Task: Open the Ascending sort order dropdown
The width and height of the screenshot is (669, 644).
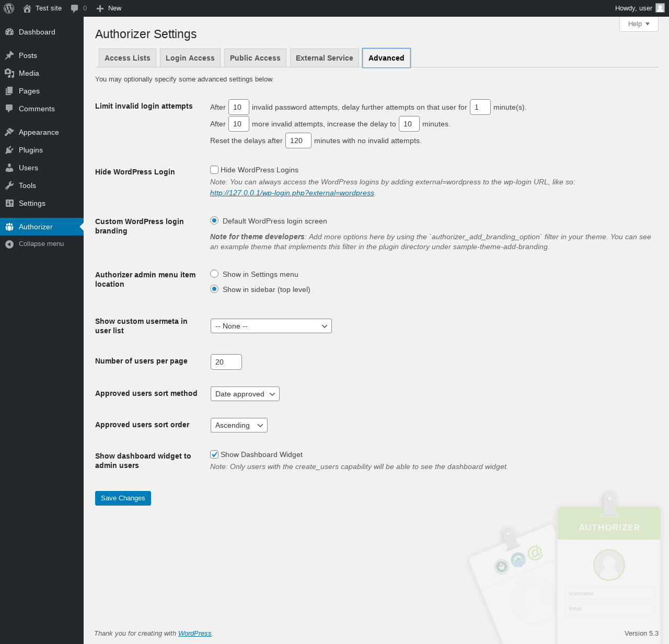Action: (239, 425)
